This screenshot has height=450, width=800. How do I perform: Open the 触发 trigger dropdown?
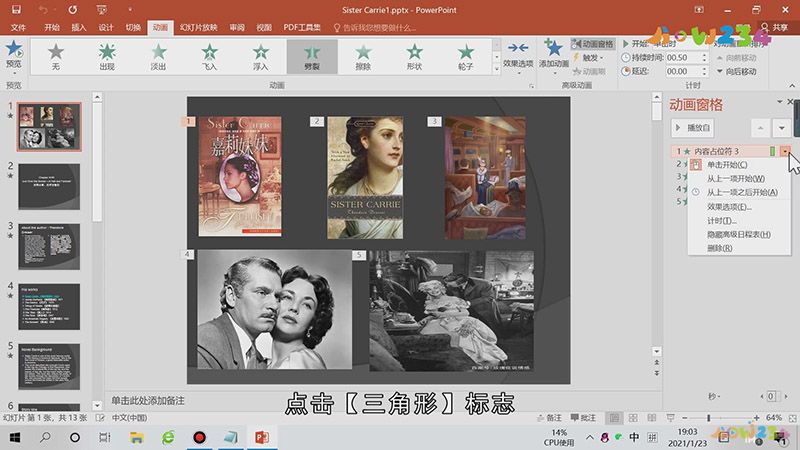point(588,58)
